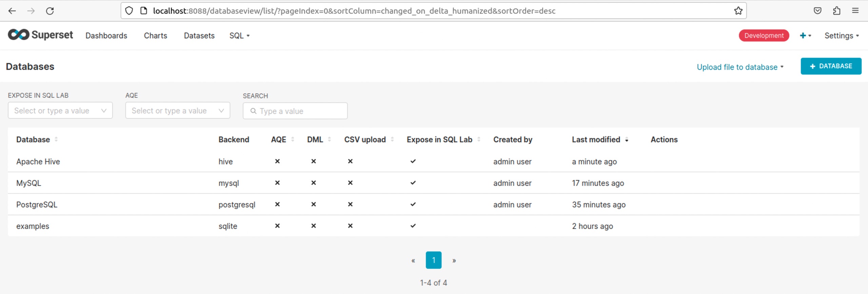This screenshot has height=294, width=868.
Task: Click the mysql backend cell
Action: pos(229,183)
